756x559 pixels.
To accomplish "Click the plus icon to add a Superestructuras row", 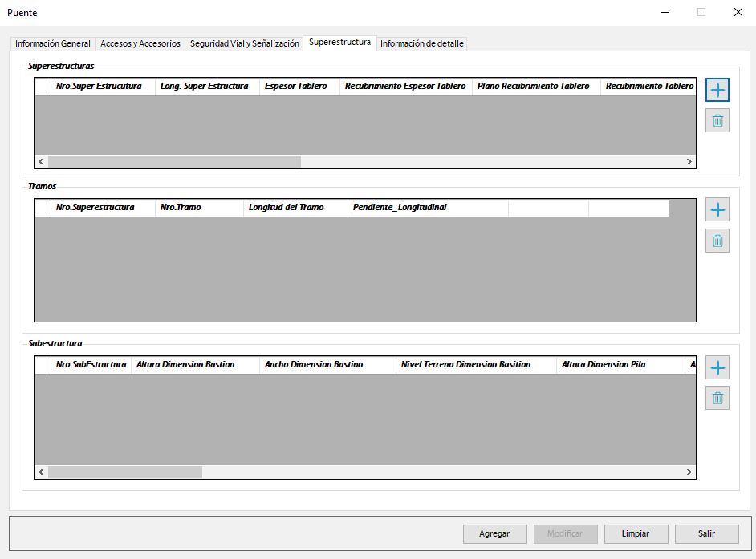I will [x=717, y=90].
